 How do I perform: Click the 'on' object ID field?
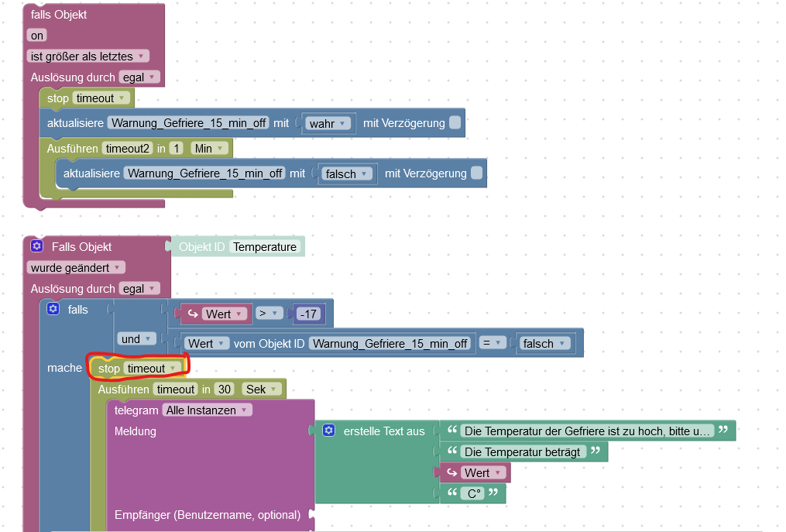(37, 35)
